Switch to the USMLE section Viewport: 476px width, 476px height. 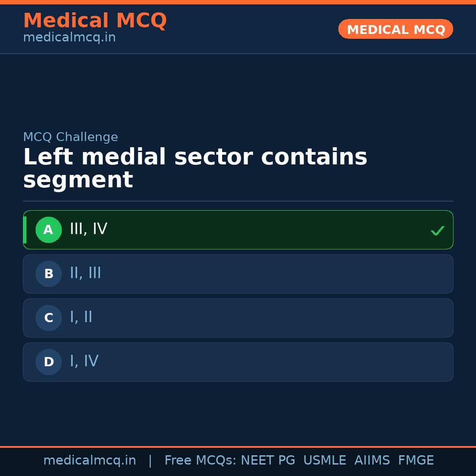tap(325, 460)
